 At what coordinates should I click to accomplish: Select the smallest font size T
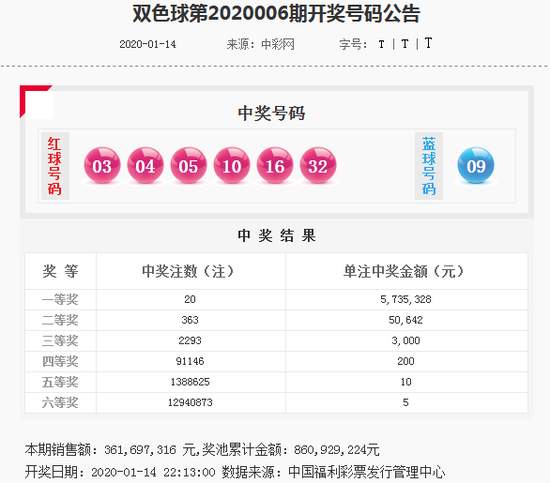point(381,45)
